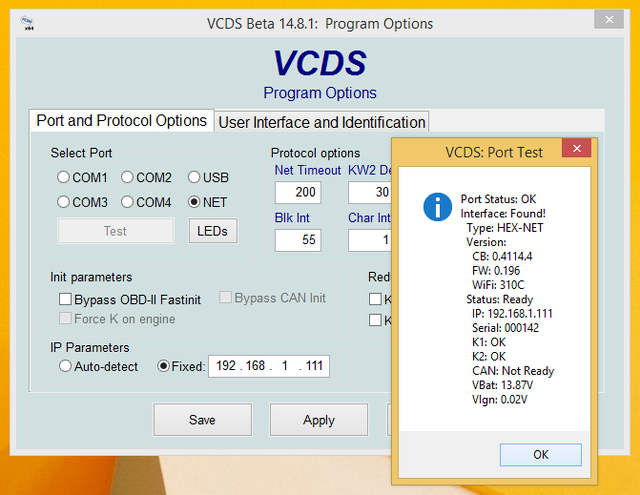The height and width of the screenshot is (495, 640).
Task: Click the LEDs button
Action: click(x=213, y=231)
